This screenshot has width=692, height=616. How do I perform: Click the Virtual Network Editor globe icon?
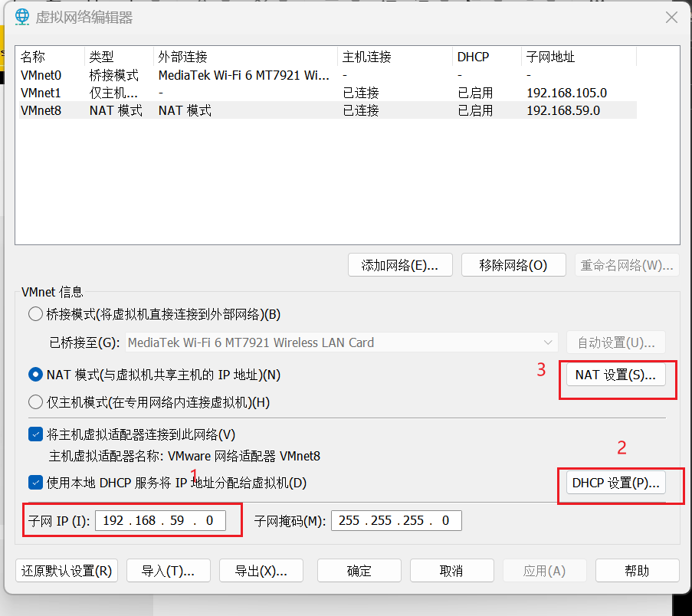click(x=23, y=16)
